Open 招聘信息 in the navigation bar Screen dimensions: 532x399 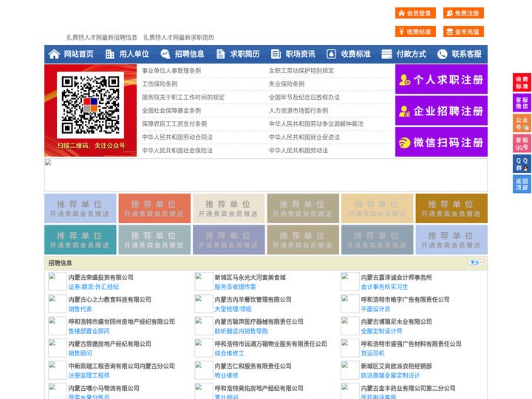tap(189, 54)
